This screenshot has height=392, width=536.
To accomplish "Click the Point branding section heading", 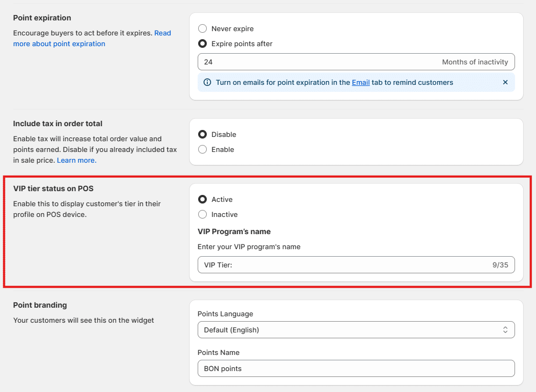I will pyautogui.click(x=40, y=305).
